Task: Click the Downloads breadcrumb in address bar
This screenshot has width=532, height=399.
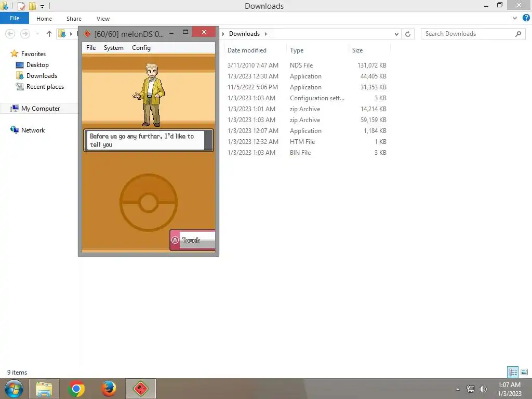Action: coord(244,34)
